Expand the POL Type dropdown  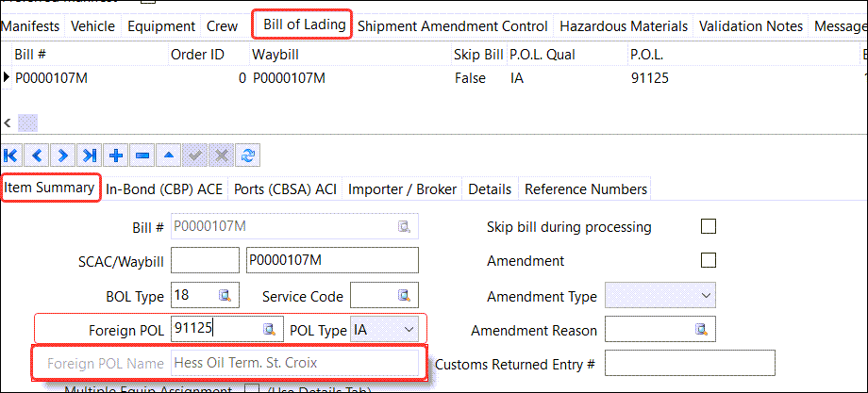click(408, 328)
